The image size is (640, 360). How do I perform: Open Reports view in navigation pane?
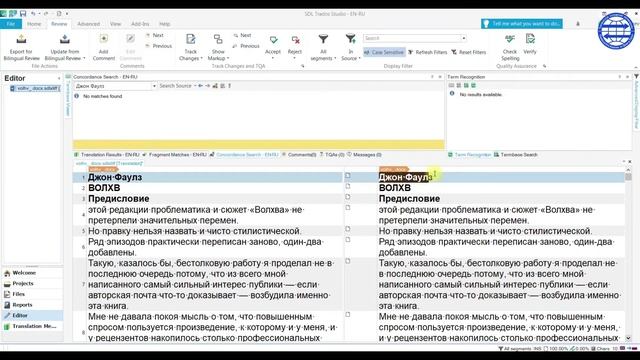coord(32,305)
